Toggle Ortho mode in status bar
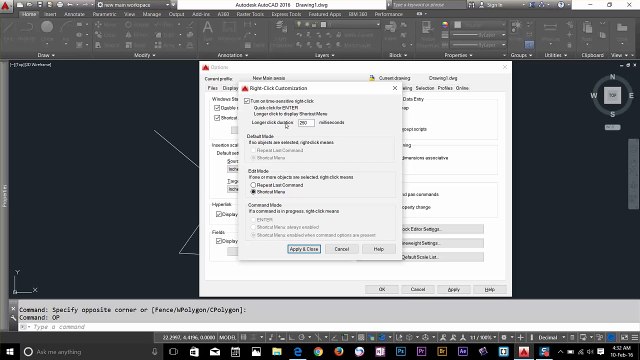Viewport: 640px width, 360px height. point(292,337)
